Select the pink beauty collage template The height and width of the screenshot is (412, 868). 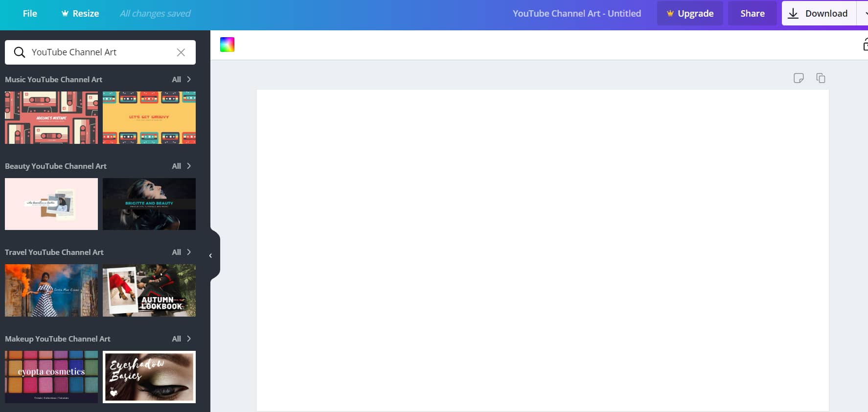click(x=51, y=204)
